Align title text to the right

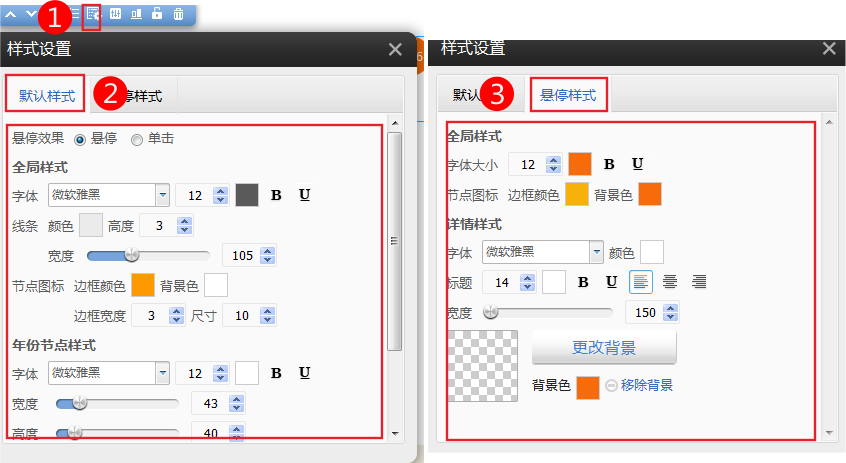coord(699,282)
